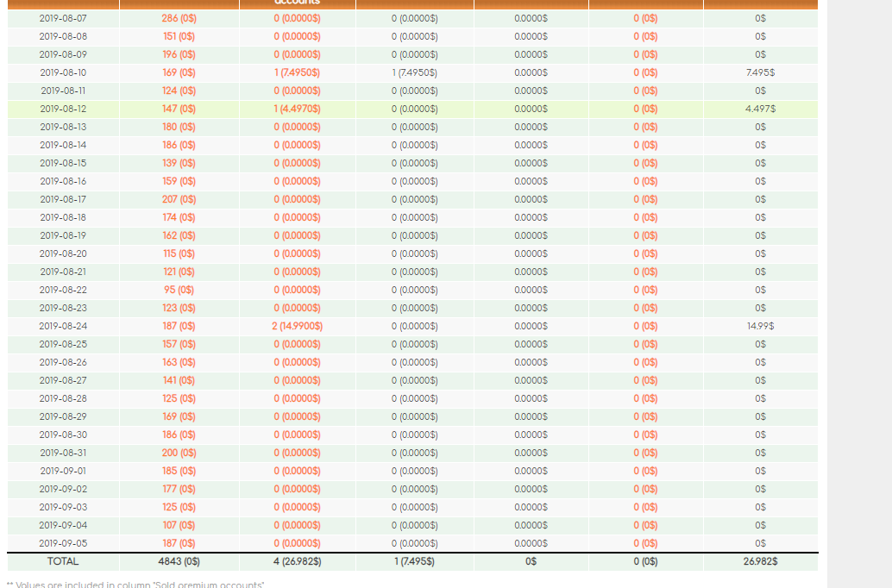Select the highlighted 2019-08-12 row date
892x588 pixels.
pyautogui.click(x=63, y=109)
